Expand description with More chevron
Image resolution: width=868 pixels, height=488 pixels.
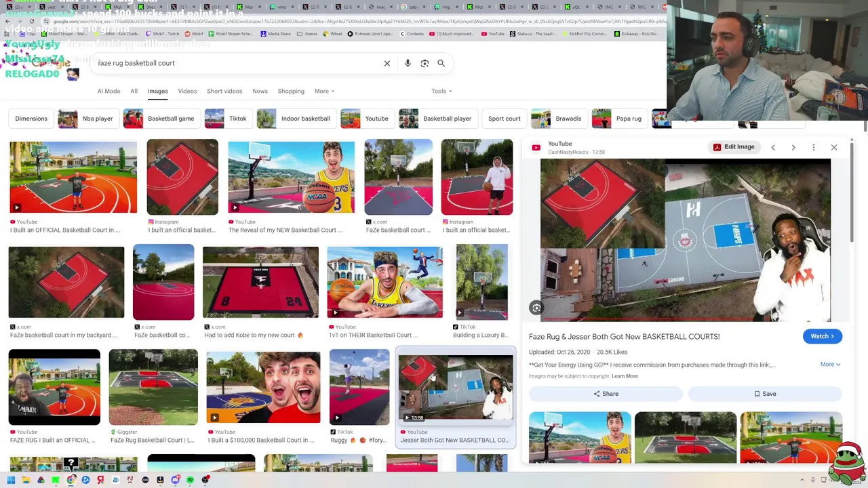pyautogui.click(x=830, y=365)
